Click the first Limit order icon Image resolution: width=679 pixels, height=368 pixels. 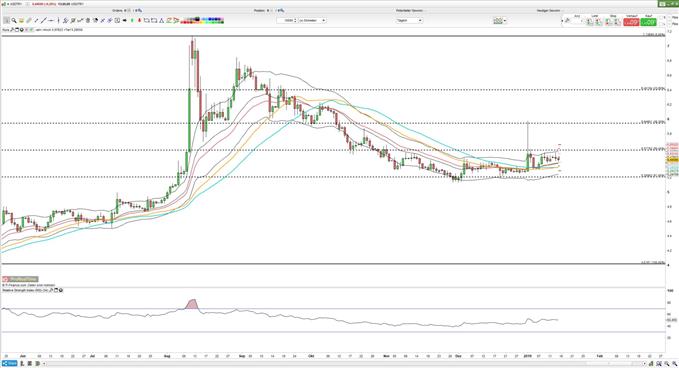click(589, 22)
